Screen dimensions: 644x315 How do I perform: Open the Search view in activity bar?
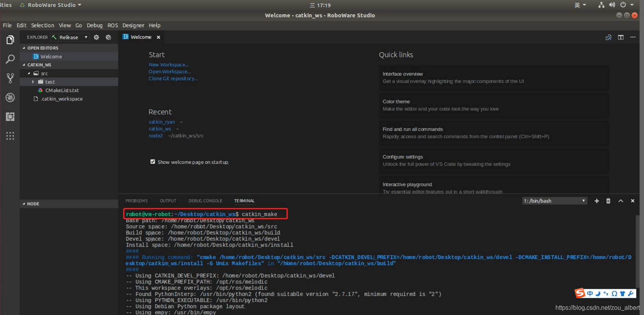[x=10, y=59]
